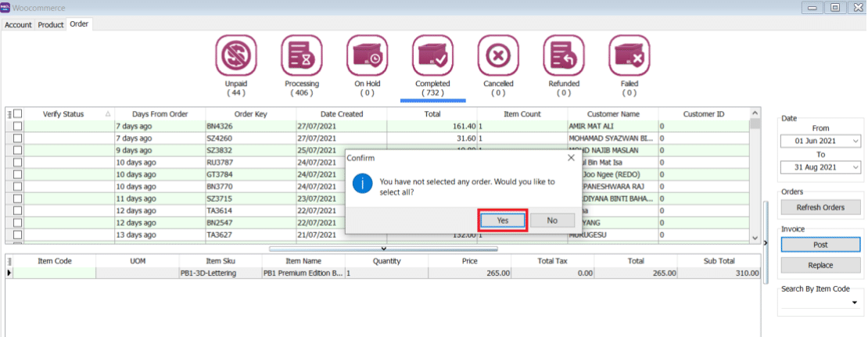Show On Hold orders icon

(367, 56)
